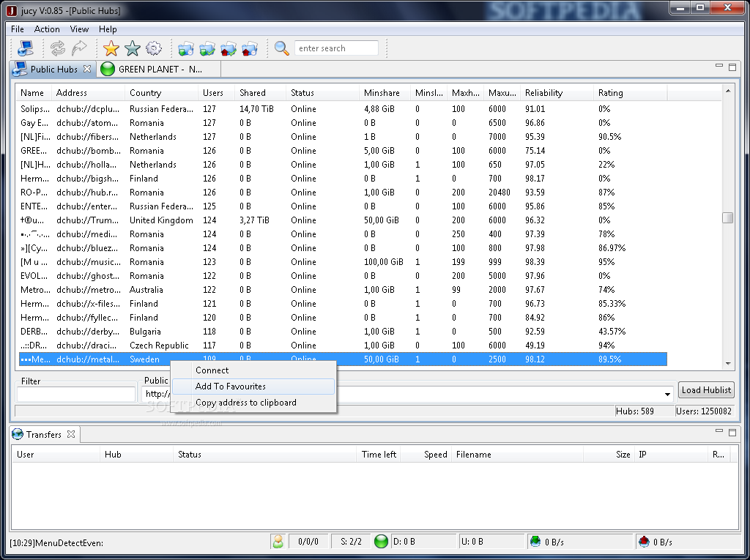Image resolution: width=750 pixels, height=560 pixels.
Task: Click the enter search input field
Action: pyautogui.click(x=336, y=48)
